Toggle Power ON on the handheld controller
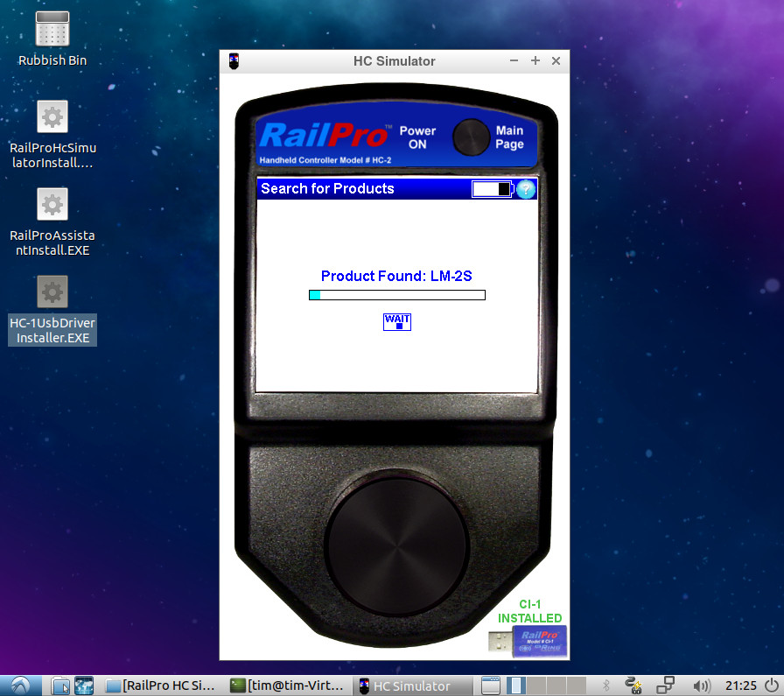This screenshot has width=784, height=696. 417,133
